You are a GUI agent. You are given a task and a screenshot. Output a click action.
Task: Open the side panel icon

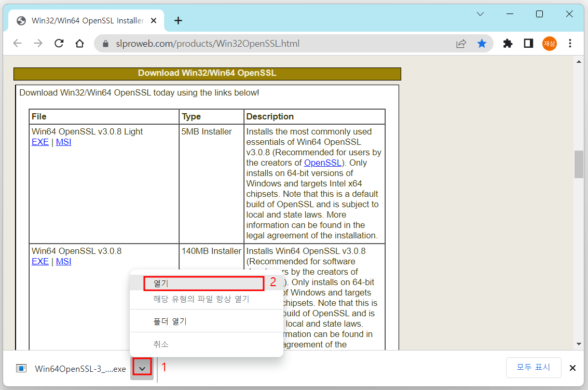tap(528, 44)
